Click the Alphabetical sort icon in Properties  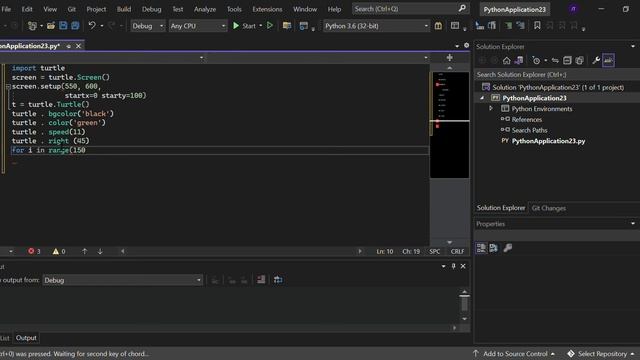click(493, 248)
